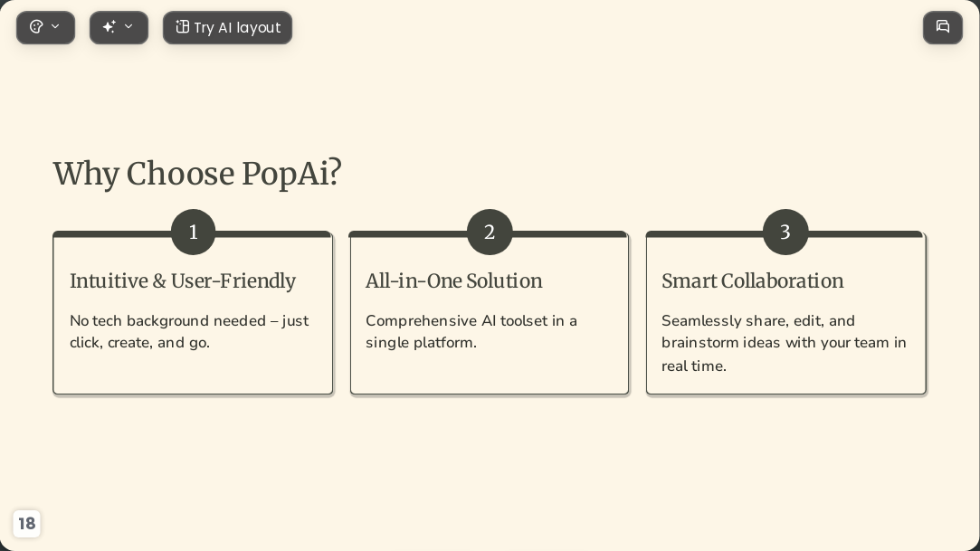Select the 'Seamlessly share, edit' paragraph
The height and width of the screenshot is (551, 980).
784,343
